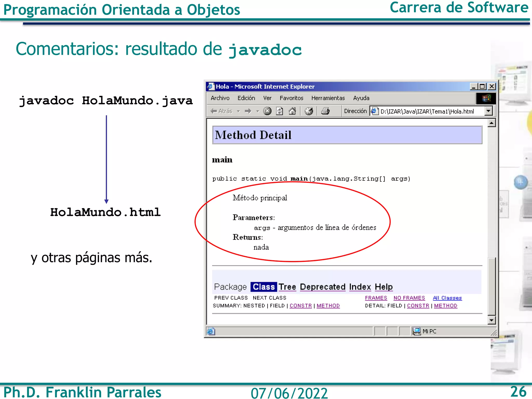Open the Herramientas menu
The height and width of the screenshot is (399, 532).
(x=328, y=98)
